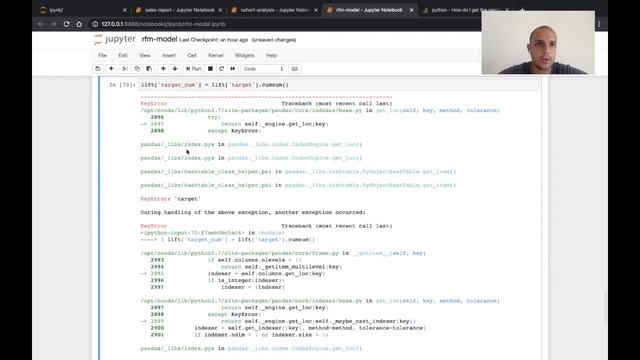Viewport: 640px width, 360px height.
Task: Go forward in browser history
Action: click(x=53, y=24)
